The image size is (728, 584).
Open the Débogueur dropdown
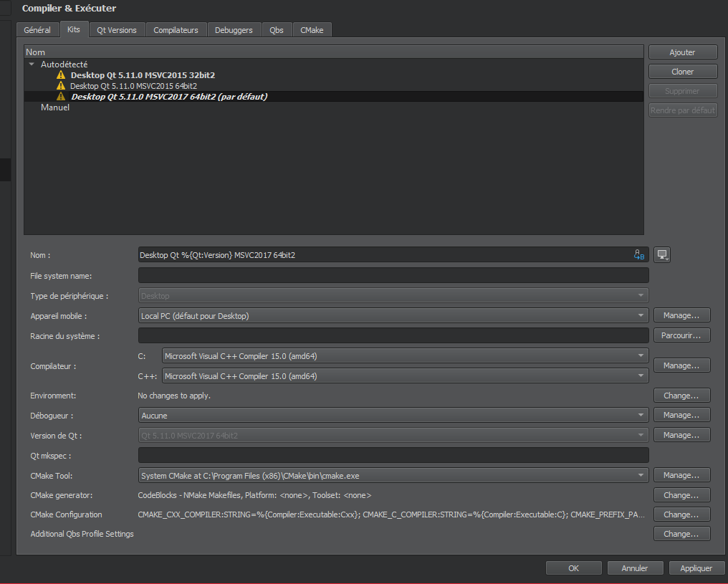pos(393,416)
